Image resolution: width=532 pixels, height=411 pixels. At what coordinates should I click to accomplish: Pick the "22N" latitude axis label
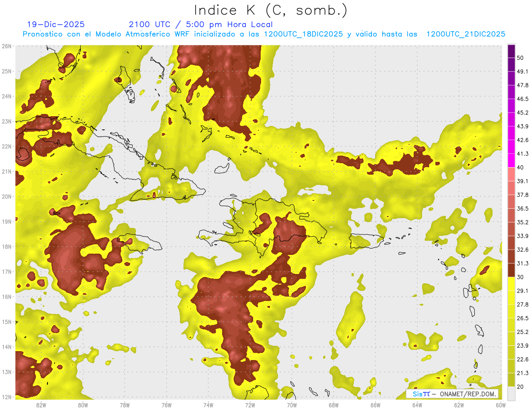click(6, 146)
